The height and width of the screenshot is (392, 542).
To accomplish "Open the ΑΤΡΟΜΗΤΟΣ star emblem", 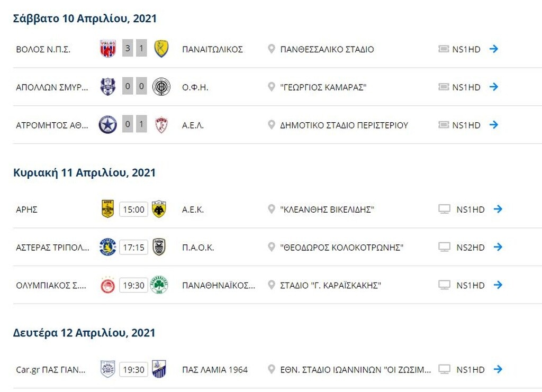I will tap(107, 125).
